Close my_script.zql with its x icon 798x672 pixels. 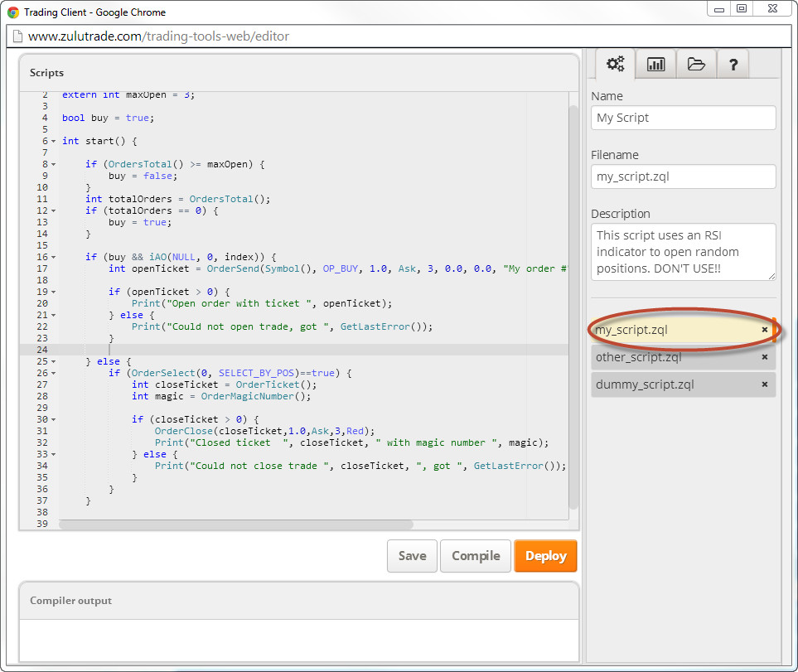[765, 330]
